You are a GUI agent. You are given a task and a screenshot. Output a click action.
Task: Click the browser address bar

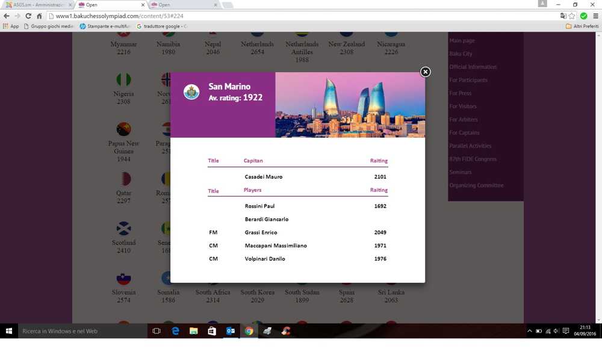click(303, 16)
